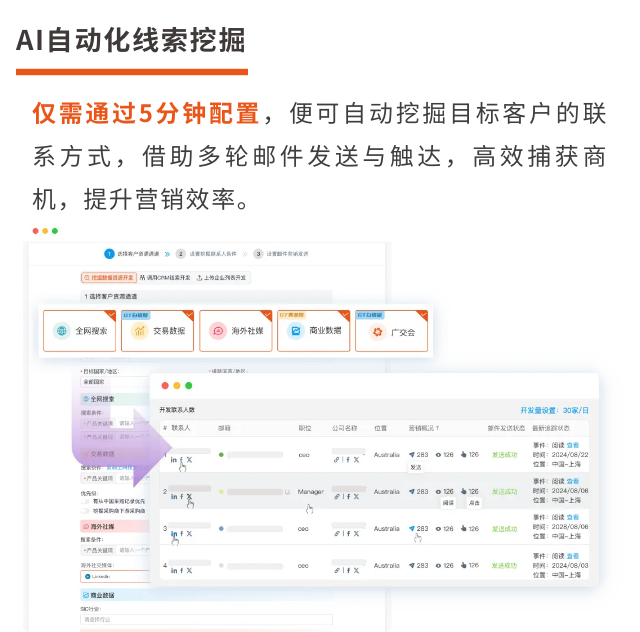Click the Manager position cell

(x=311, y=492)
